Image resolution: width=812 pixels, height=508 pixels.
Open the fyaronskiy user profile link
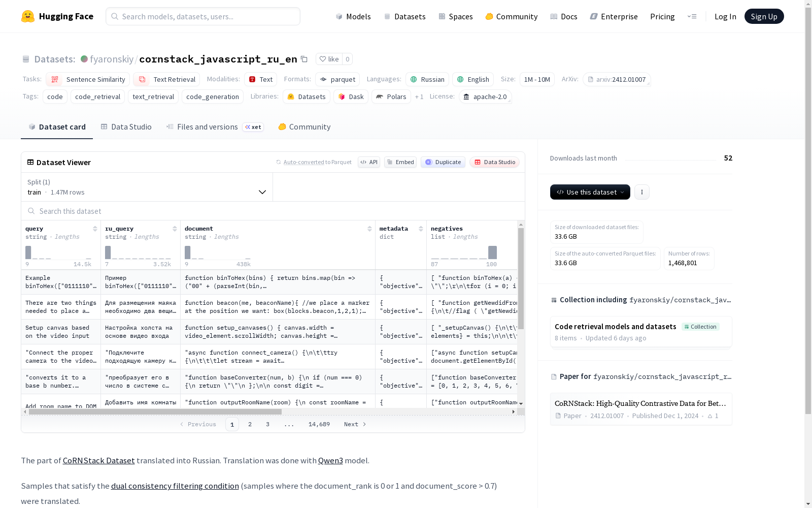pos(112,59)
